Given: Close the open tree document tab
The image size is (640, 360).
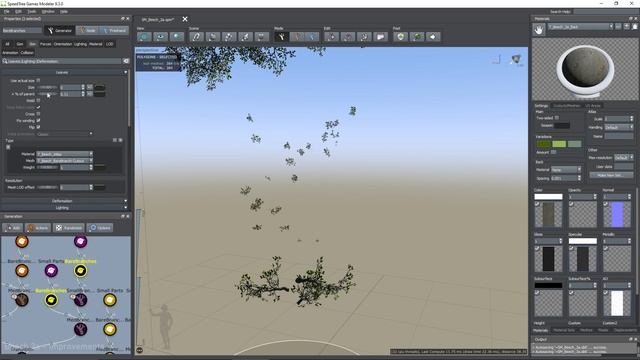Looking at the screenshot, I should coord(185,19).
